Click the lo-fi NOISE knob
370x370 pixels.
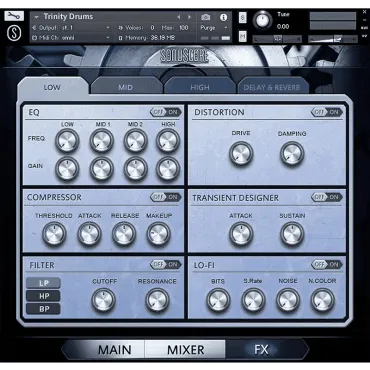point(288,300)
